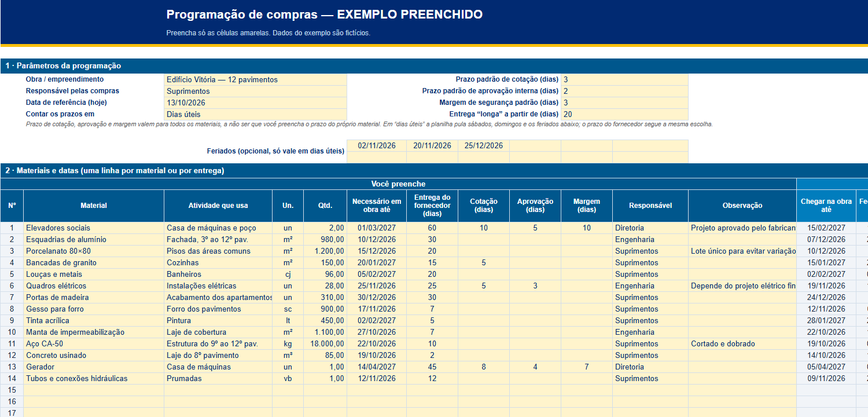Select the Esquadrias de alumínio cell
Image resolution: width=868 pixels, height=417 pixels.
94,239
